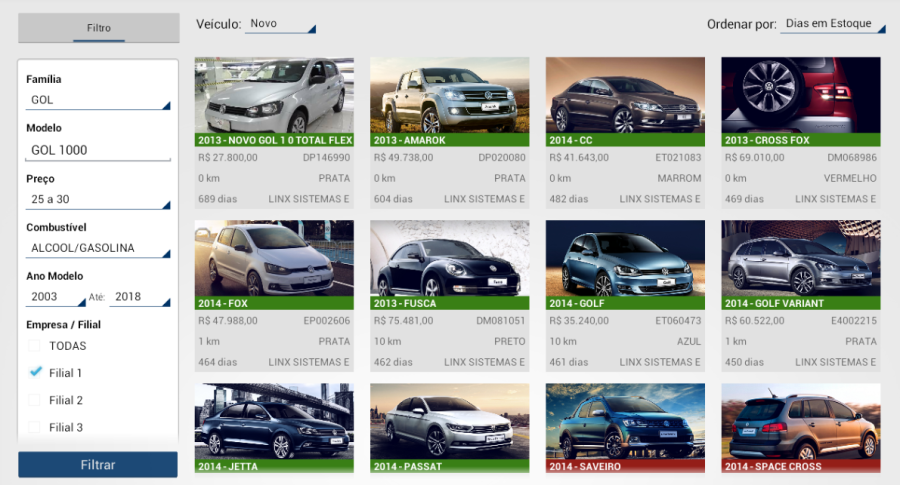900x485 pixels.
Task: Click the '2014 - GOLF VARIANT' title bar
Action: point(801,303)
